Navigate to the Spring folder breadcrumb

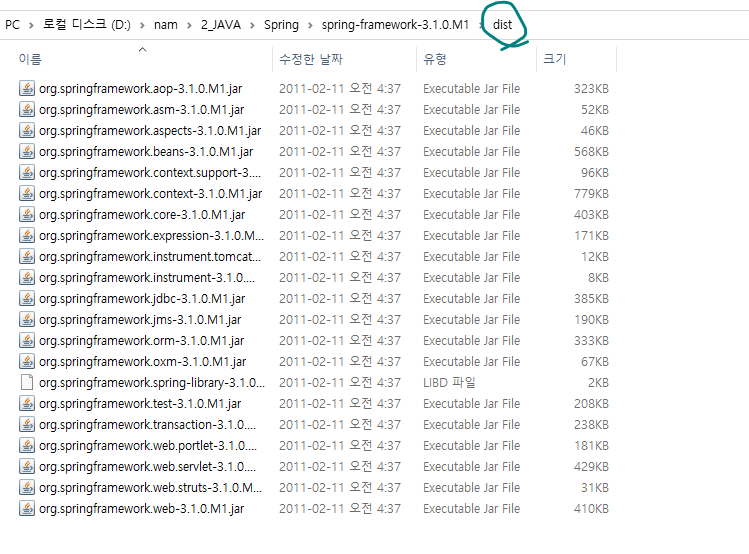click(x=281, y=25)
